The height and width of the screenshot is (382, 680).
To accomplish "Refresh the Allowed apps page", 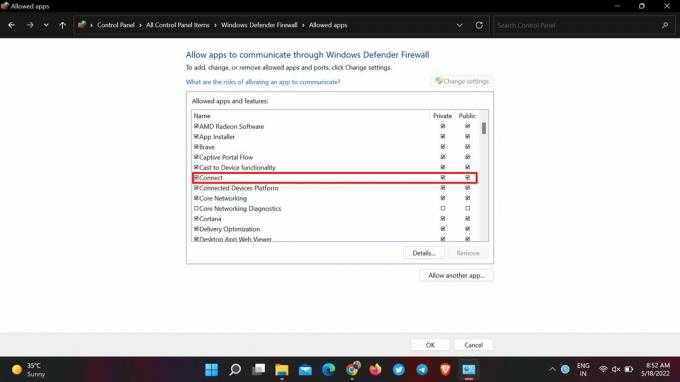I will tap(479, 25).
